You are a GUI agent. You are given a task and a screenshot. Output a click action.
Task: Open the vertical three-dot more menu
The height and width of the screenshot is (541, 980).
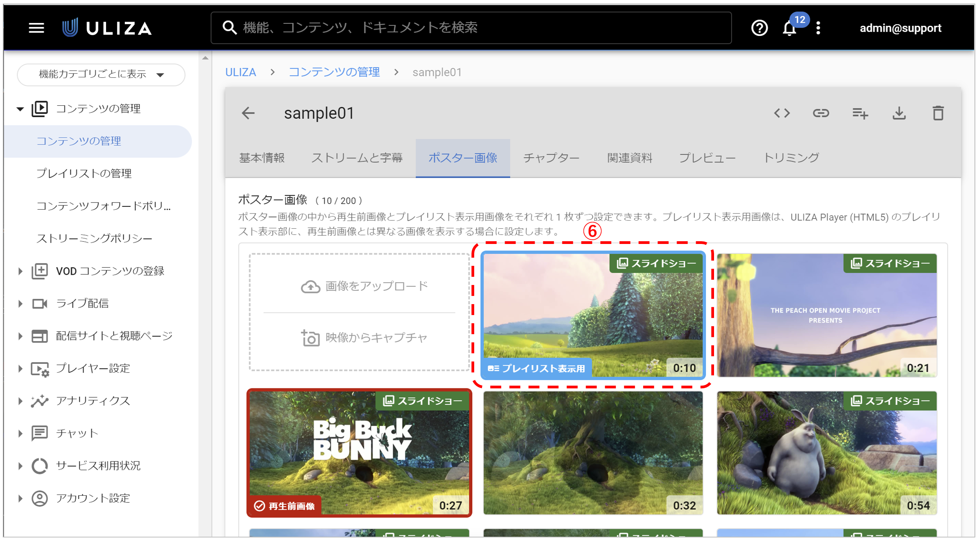point(818,28)
